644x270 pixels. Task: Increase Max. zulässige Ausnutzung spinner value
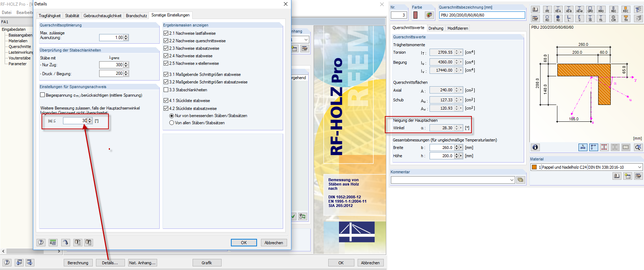tap(126, 36)
